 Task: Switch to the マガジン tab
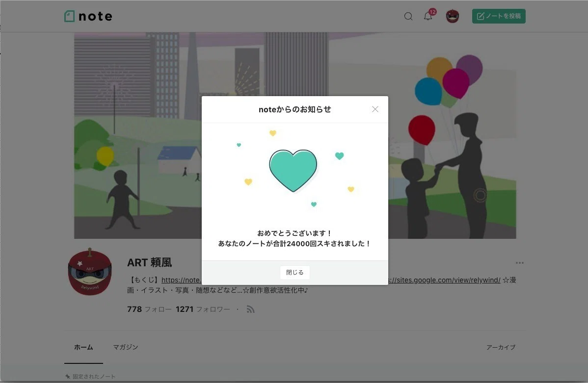[126, 347]
